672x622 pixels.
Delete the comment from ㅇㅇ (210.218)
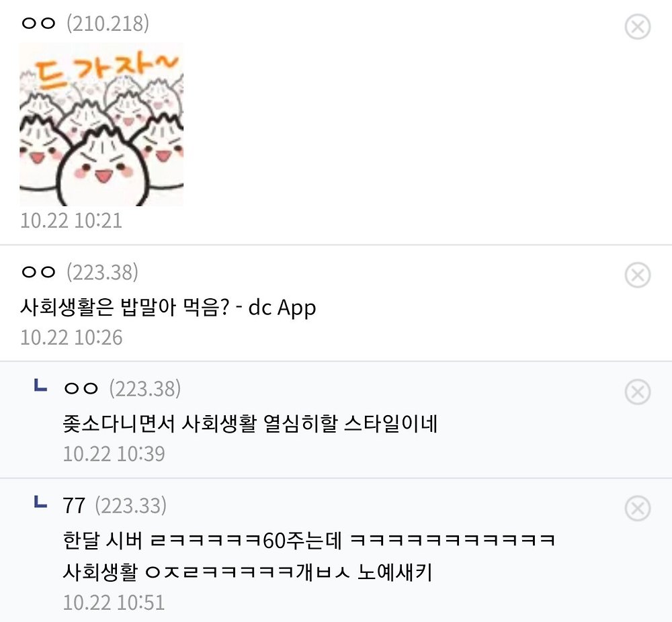click(638, 27)
